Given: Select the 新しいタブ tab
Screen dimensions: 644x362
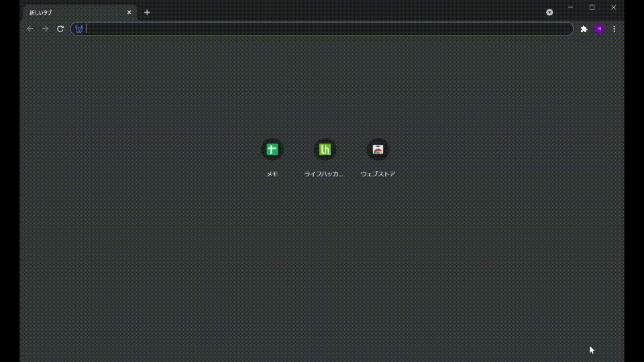Looking at the screenshot, I should click(x=80, y=12).
